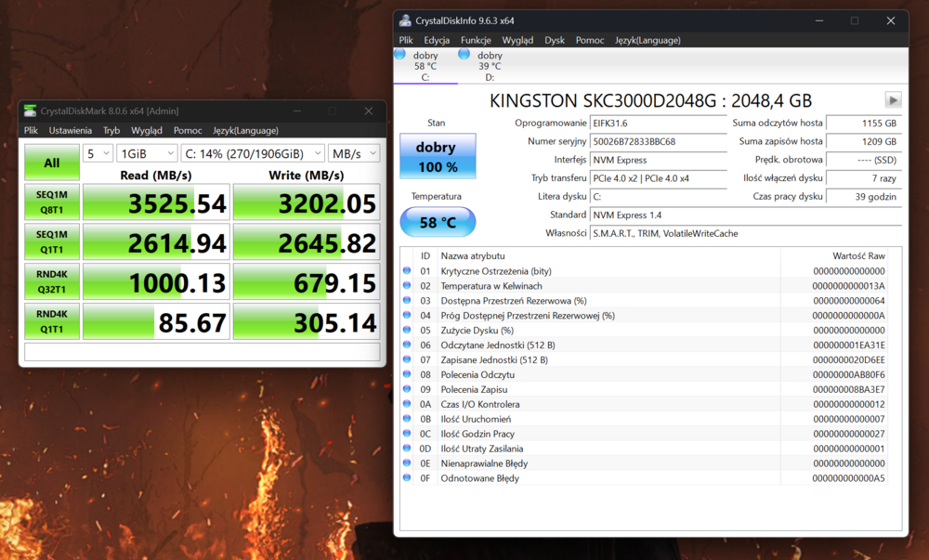Select the C: drive status orb

[x=400, y=55]
